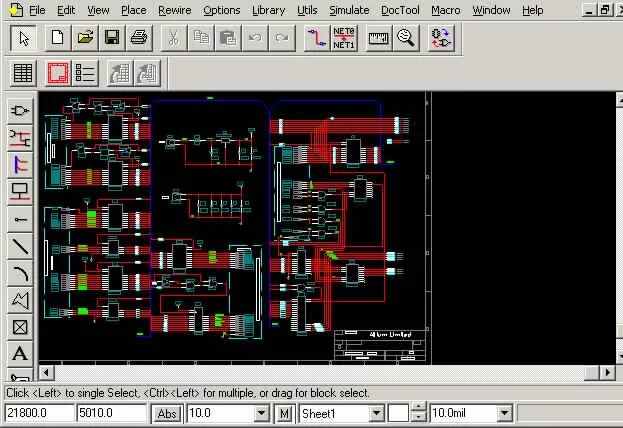
Task: Select the place pin tool
Action: pyautogui.click(x=20, y=219)
